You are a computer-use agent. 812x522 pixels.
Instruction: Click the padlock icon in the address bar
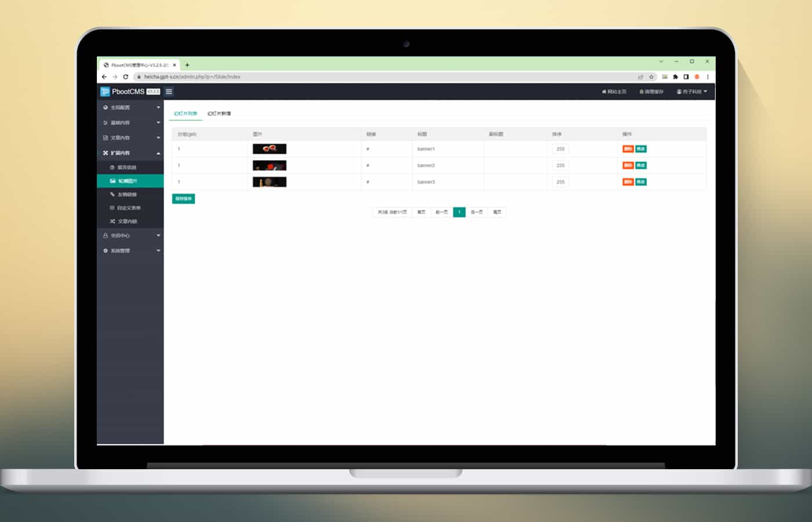point(139,77)
